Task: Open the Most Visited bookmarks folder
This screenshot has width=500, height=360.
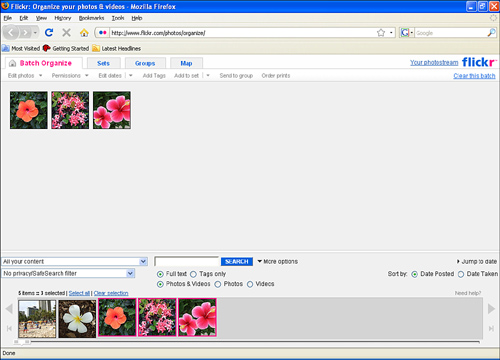Action: point(21,49)
